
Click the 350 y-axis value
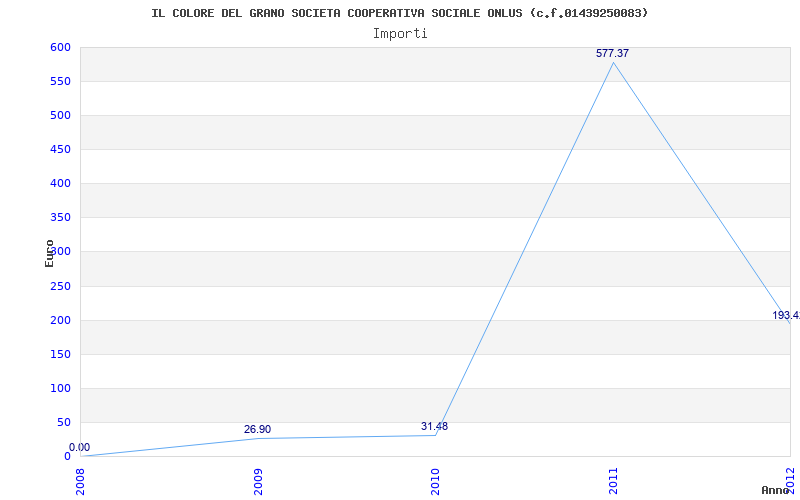tap(60, 218)
